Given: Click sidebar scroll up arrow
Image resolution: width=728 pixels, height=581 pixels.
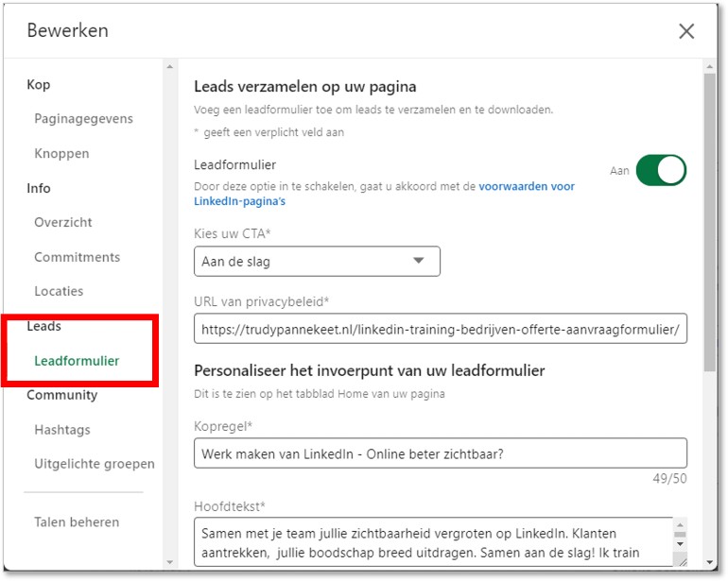Looking at the screenshot, I should [x=170, y=67].
